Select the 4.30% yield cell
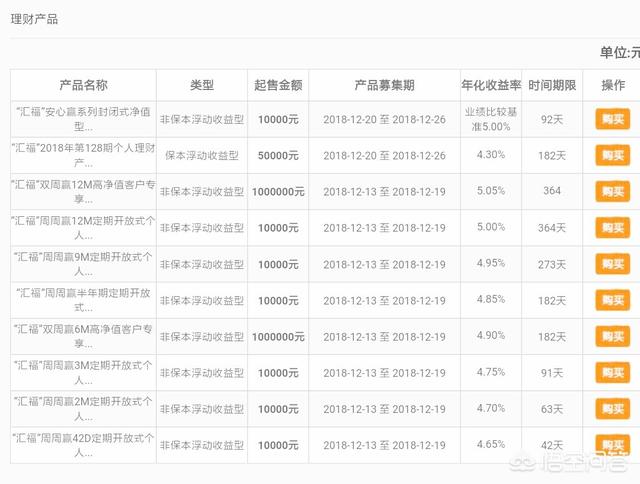This screenshot has width=640, height=484. [x=491, y=155]
